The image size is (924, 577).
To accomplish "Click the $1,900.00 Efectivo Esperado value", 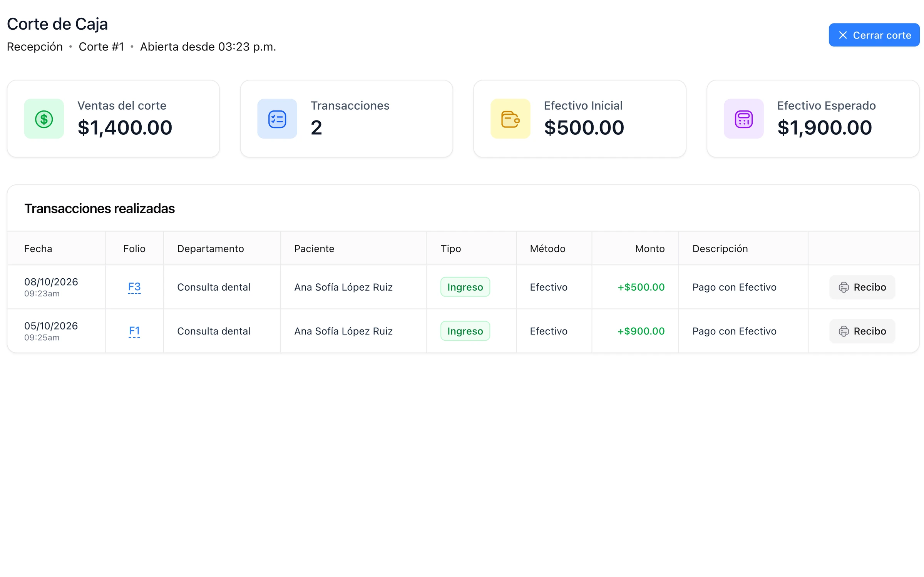I will coord(825,128).
